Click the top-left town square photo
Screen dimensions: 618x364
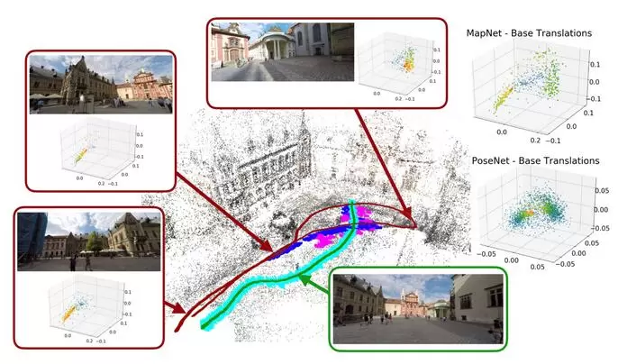pyautogui.click(x=100, y=84)
